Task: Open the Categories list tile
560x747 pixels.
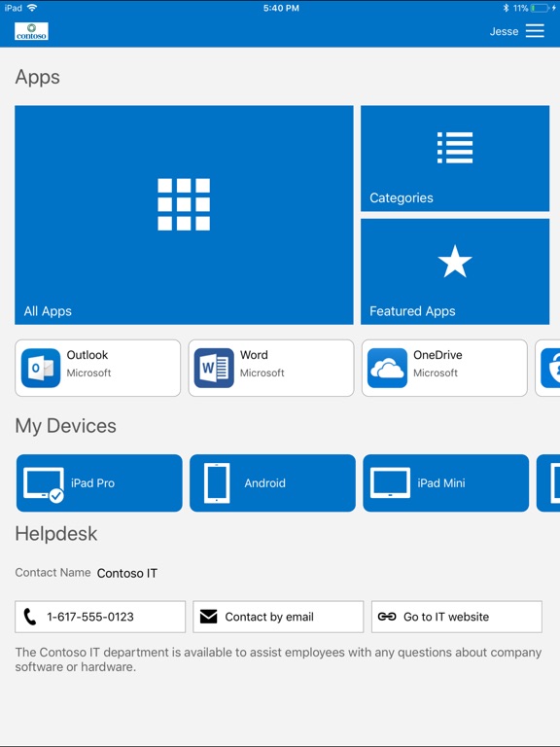Action: pyautogui.click(x=455, y=159)
